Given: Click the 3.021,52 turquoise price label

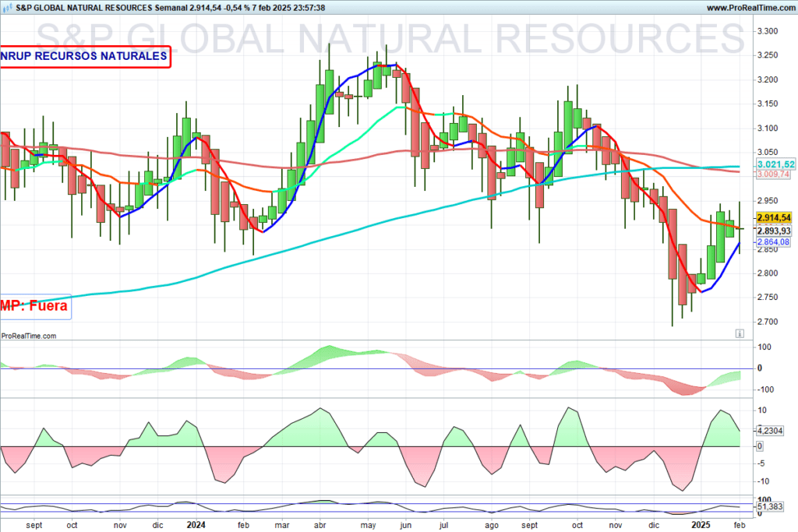Looking at the screenshot, I should pyautogui.click(x=775, y=164).
